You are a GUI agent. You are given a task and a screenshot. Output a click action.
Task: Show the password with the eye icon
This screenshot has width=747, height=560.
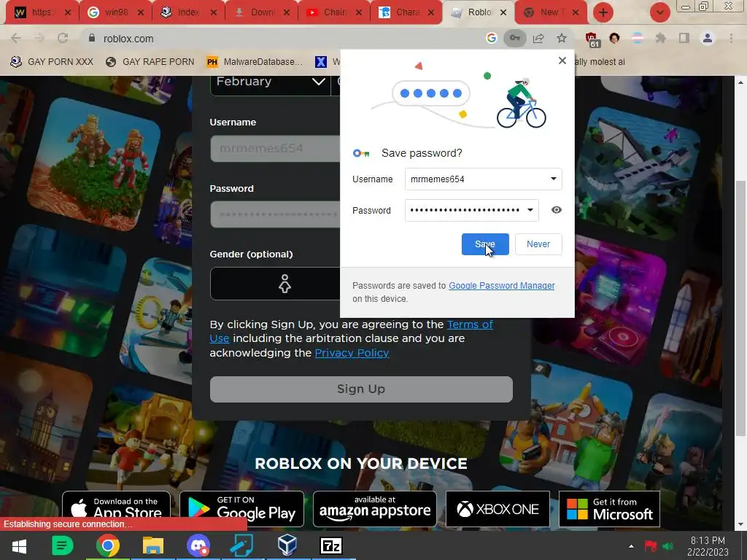point(556,210)
